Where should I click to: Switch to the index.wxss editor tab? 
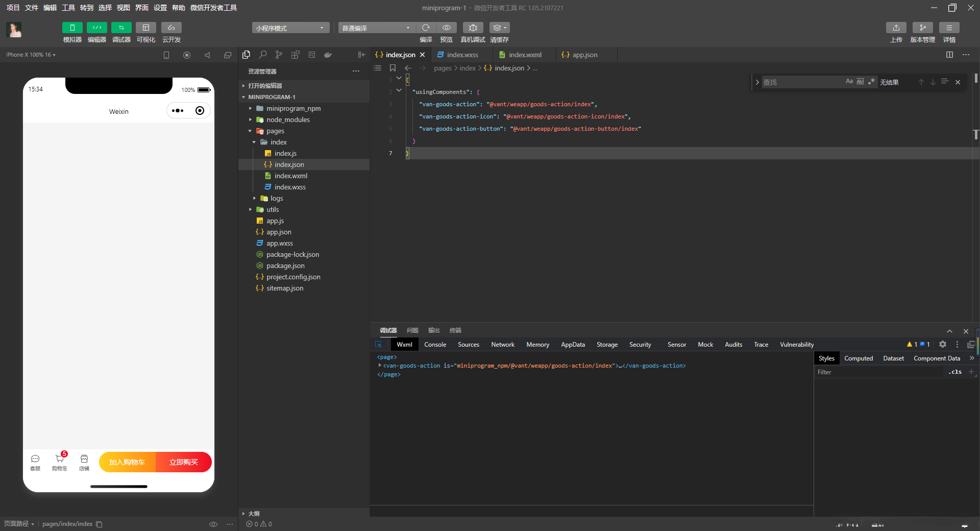click(462, 55)
